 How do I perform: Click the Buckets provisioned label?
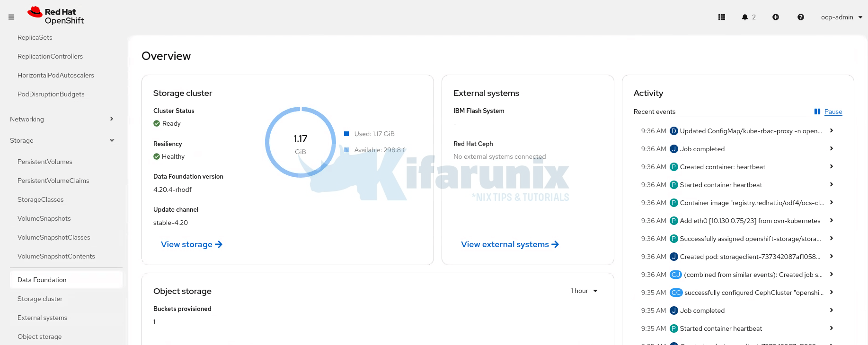[x=182, y=309]
